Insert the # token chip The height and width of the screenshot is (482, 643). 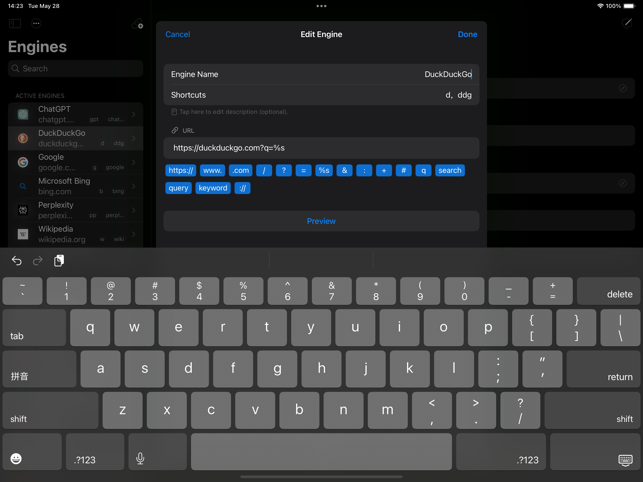[x=404, y=170]
